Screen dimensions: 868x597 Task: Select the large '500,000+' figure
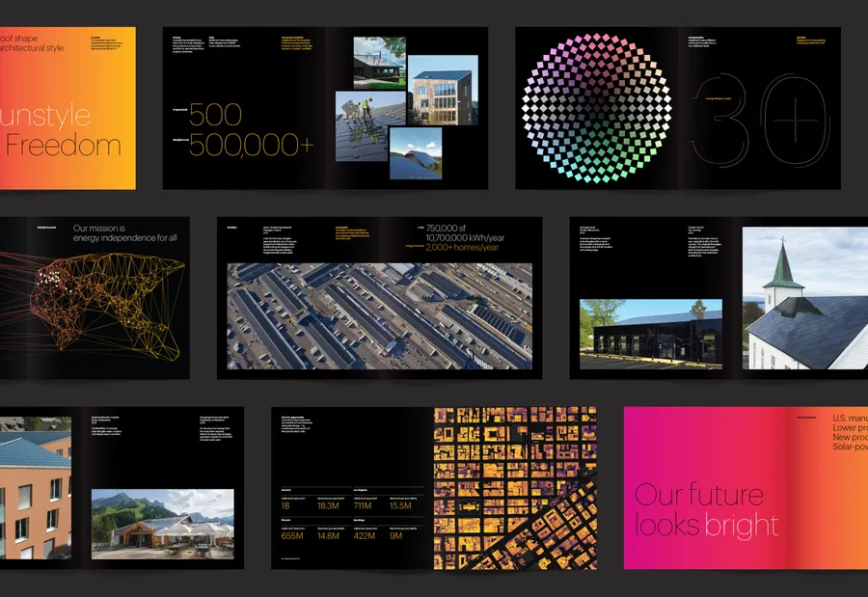251,146
